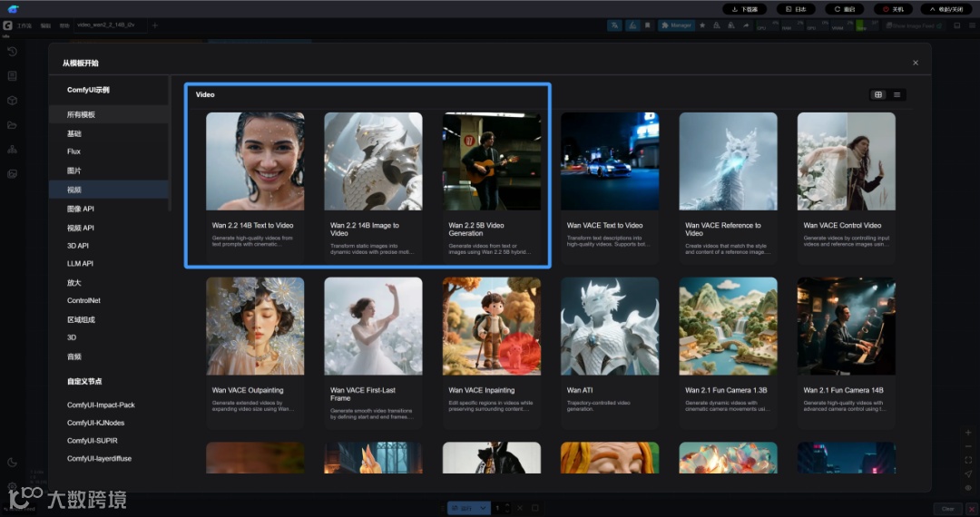Open Wan 2.1 Fun Camera 1.3B template
980x517 pixels.
pos(728,352)
